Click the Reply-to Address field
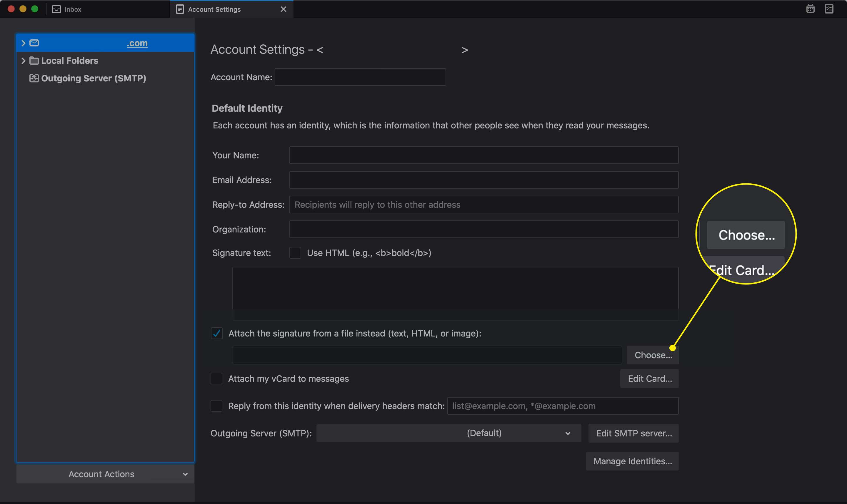The height and width of the screenshot is (504, 847). pyautogui.click(x=484, y=205)
